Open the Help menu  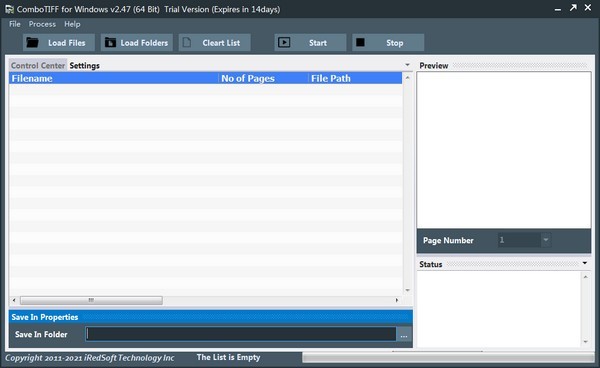[72, 24]
